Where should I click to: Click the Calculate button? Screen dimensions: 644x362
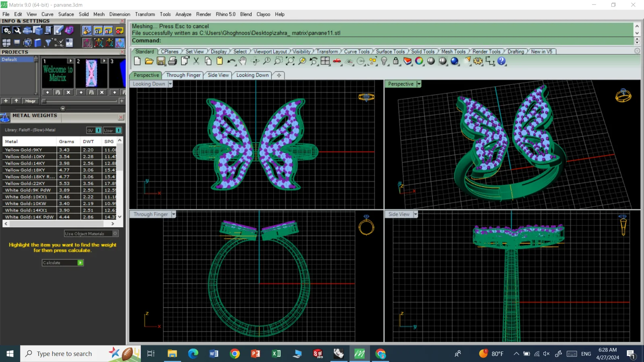[63, 263]
